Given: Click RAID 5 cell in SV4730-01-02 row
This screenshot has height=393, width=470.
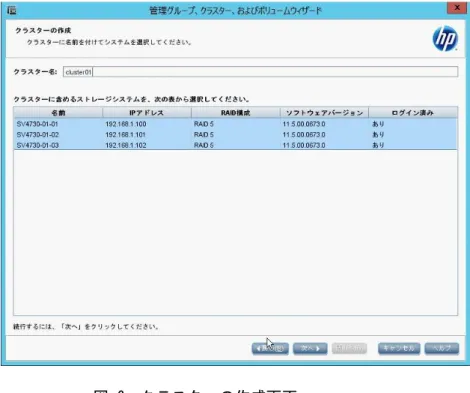Looking at the screenshot, I should click(204, 135).
